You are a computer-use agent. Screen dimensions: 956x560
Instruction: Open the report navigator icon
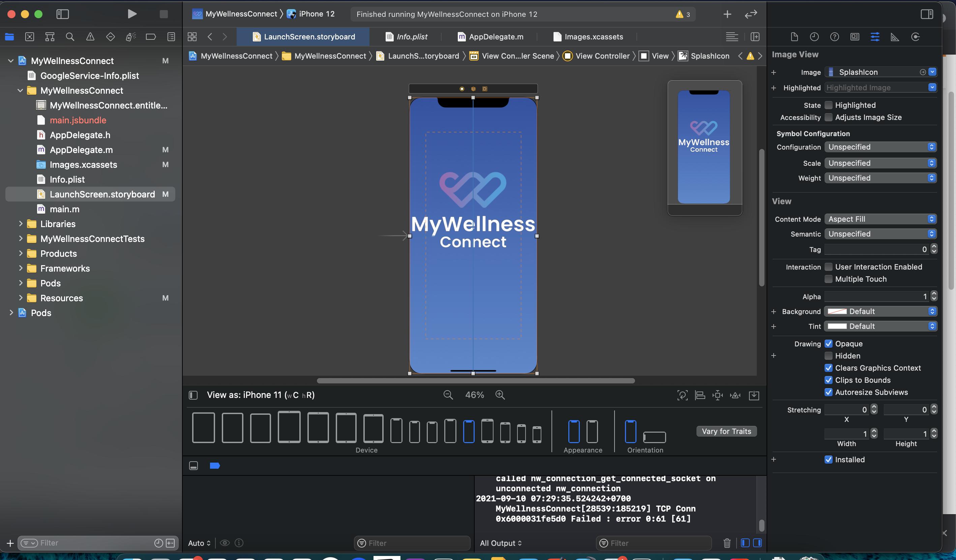[x=171, y=37]
